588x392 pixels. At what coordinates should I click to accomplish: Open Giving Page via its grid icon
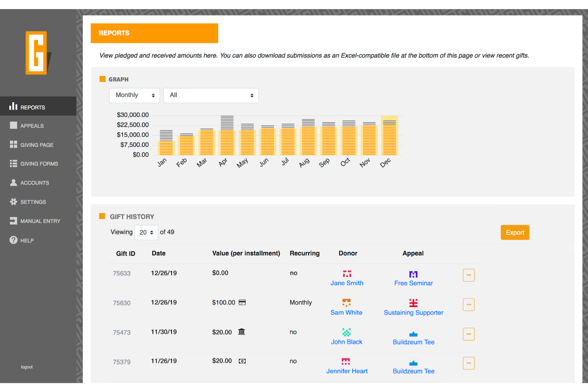[13, 145]
